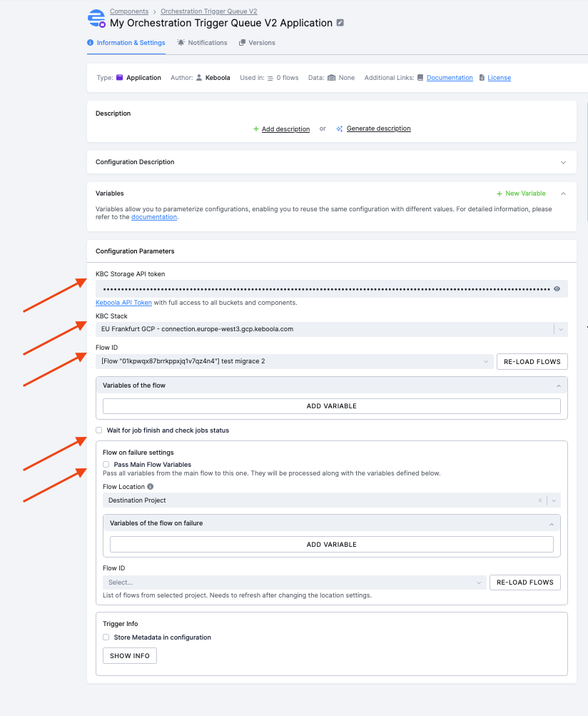Viewport: 588px width, 716px height.
Task: Clear Destination Project with the X icon
Action: tap(540, 500)
